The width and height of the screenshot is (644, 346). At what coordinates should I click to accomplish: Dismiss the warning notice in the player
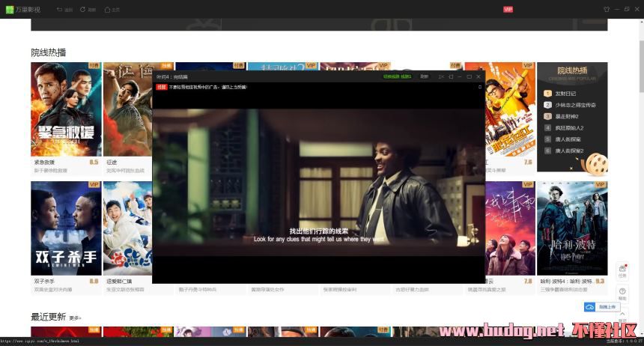[480, 87]
